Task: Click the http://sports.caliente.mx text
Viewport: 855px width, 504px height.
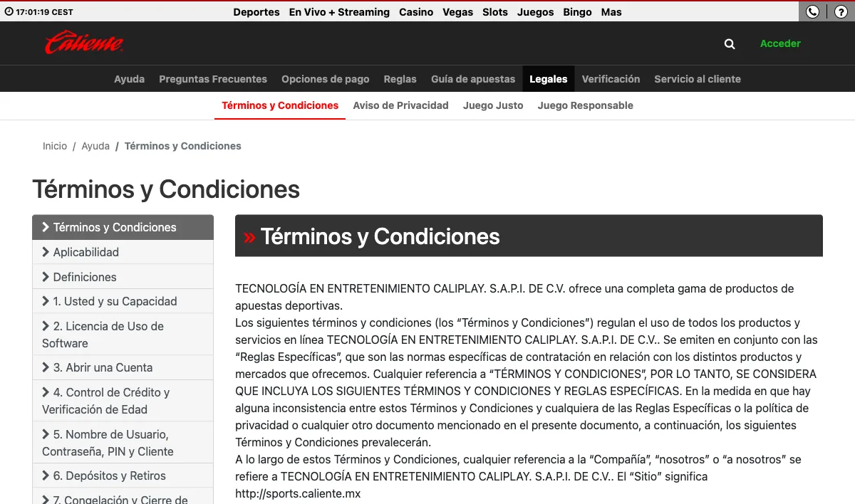Action: pyautogui.click(x=298, y=493)
